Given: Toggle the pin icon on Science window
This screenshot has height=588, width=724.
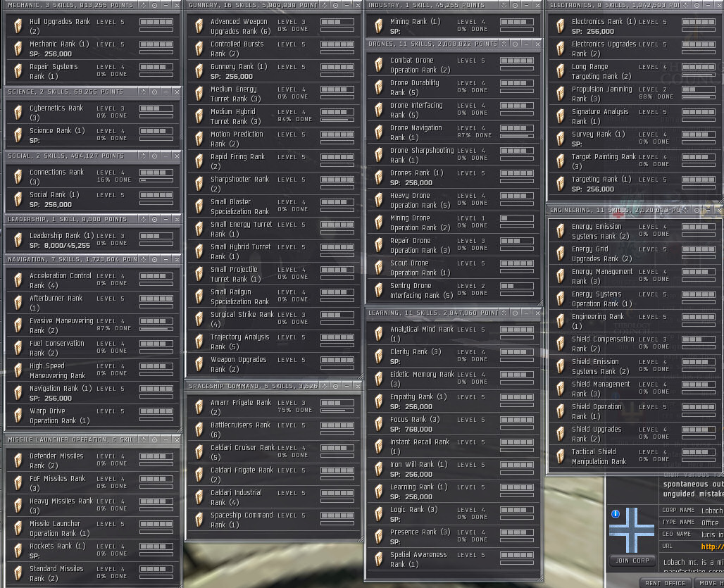Looking at the screenshot, I should tap(144, 92).
